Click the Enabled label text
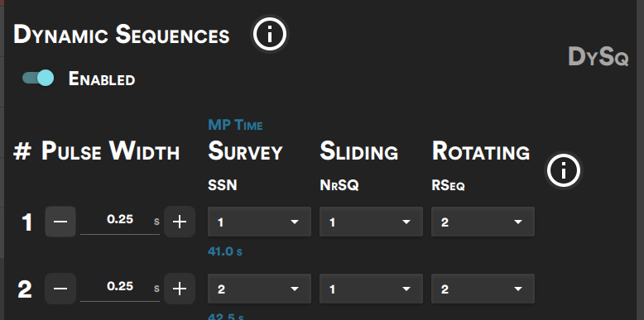 (x=102, y=79)
